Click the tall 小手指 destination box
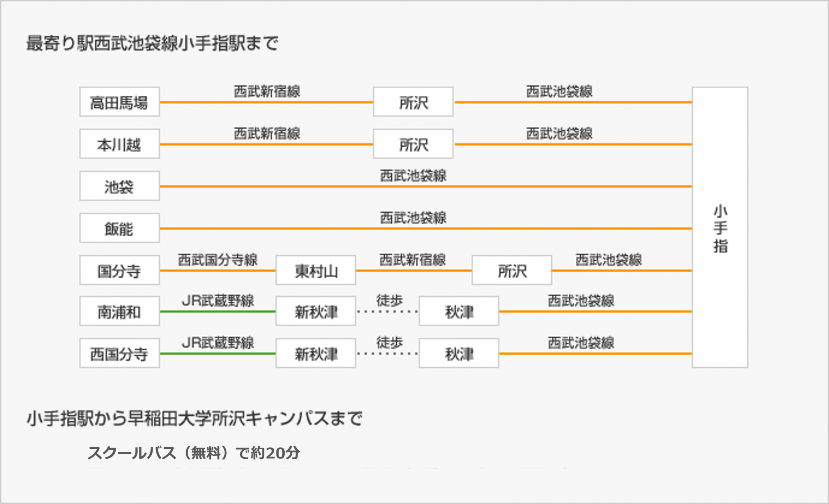Image resolution: width=829 pixels, height=504 pixels. [x=720, y=228]
